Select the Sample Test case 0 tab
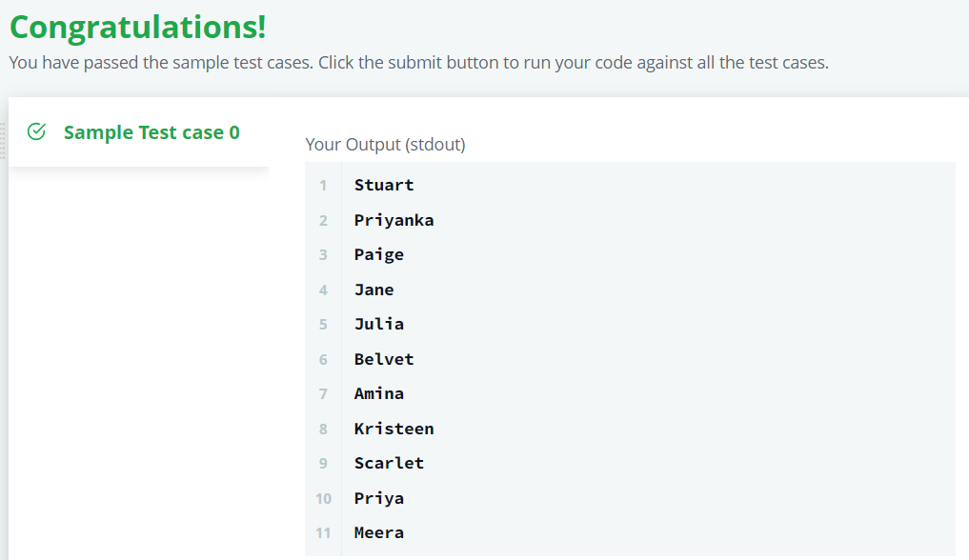Screen dimensions: 969x560 (x=139, y=132)
